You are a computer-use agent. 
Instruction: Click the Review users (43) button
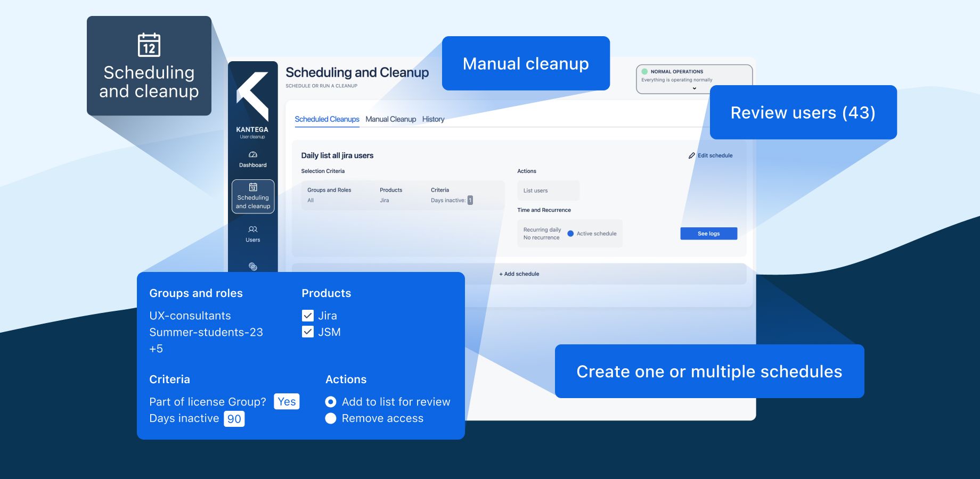(x=803, y=112)
